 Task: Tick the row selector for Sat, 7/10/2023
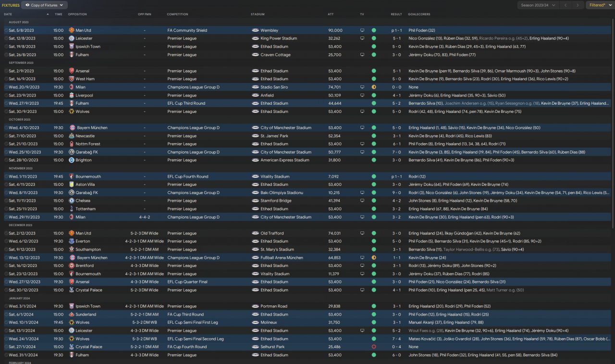[x=6, y=136]
